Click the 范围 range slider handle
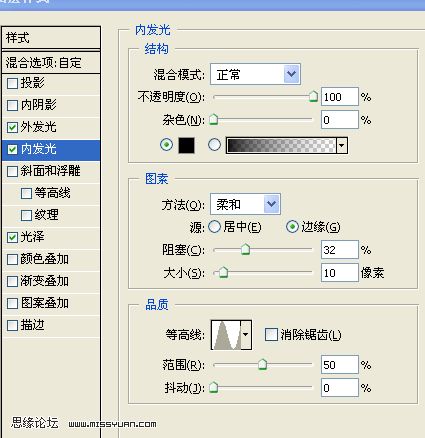This screenshot has width=425, height=438. 263,364
